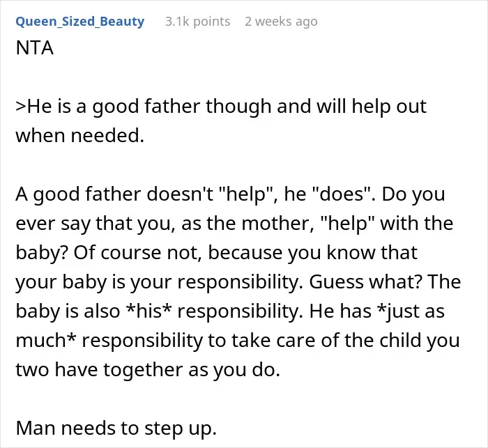Click the line starting "A good father doesn't"

pyautogui.click(x=230, y=194)
